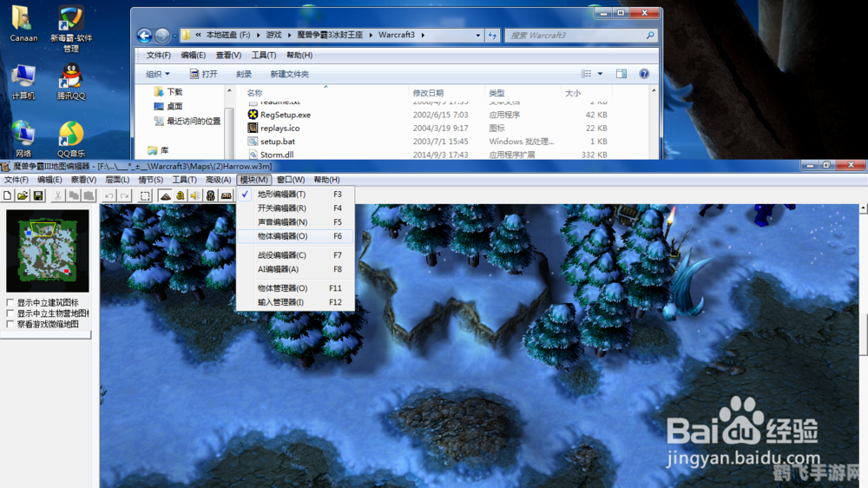Expand the address bar history dropdown
The height and width of the screenshot is (488, 868).
(477, 36)
